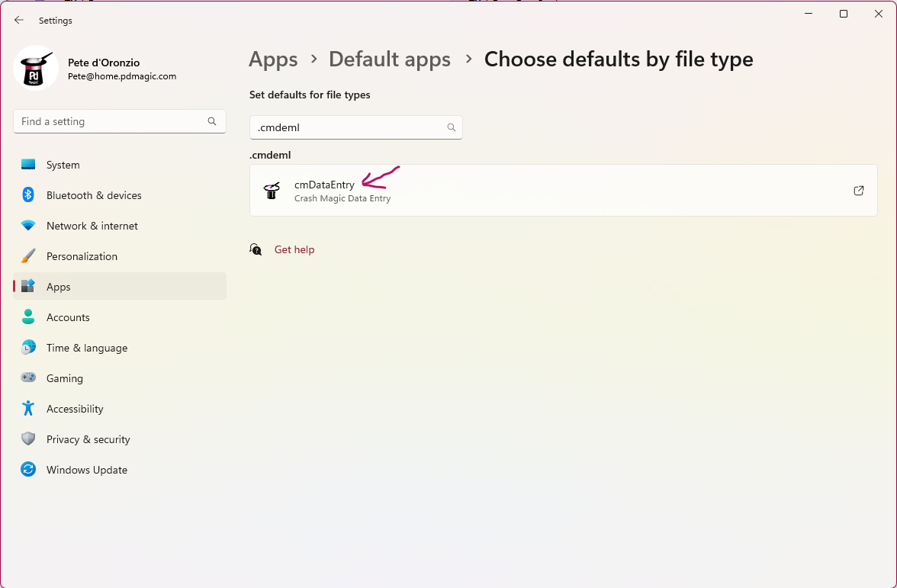Open Gaming settings

[x=120, y=378]
